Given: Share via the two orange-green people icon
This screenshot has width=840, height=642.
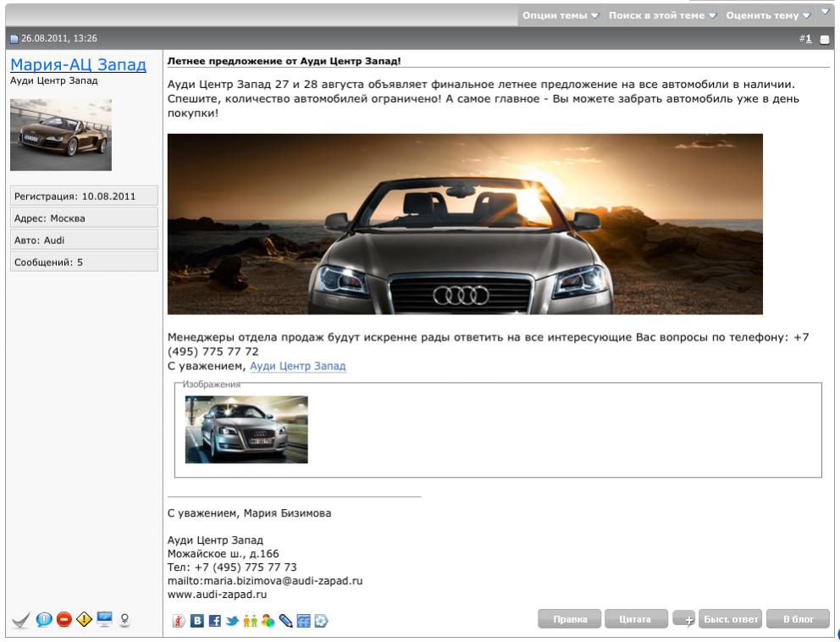Looking at the screenshot, I should (x=250, y=621).
